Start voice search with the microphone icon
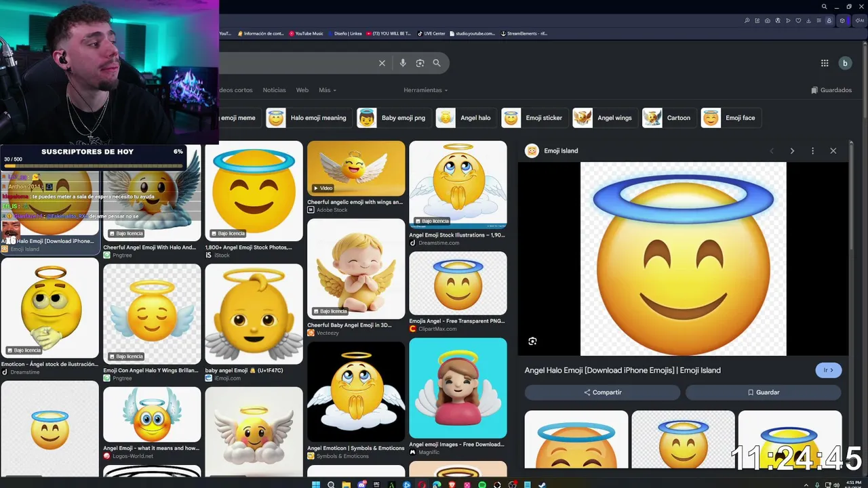This screenshot has height=488, width=868. [403, 63]
